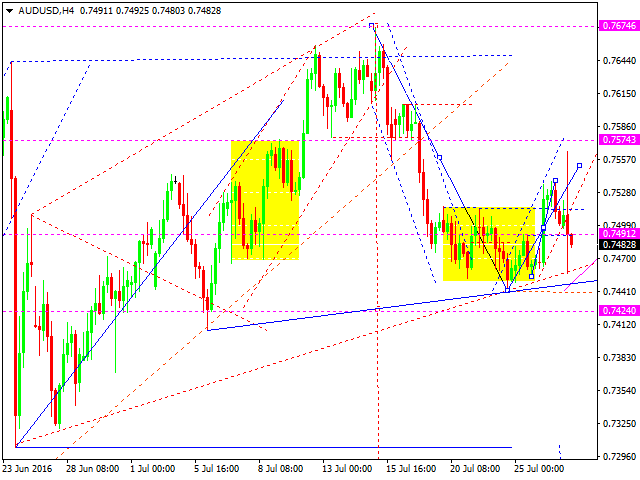Click the small black down arrow marker on chart
640x480 pixels.
[176, 180]
